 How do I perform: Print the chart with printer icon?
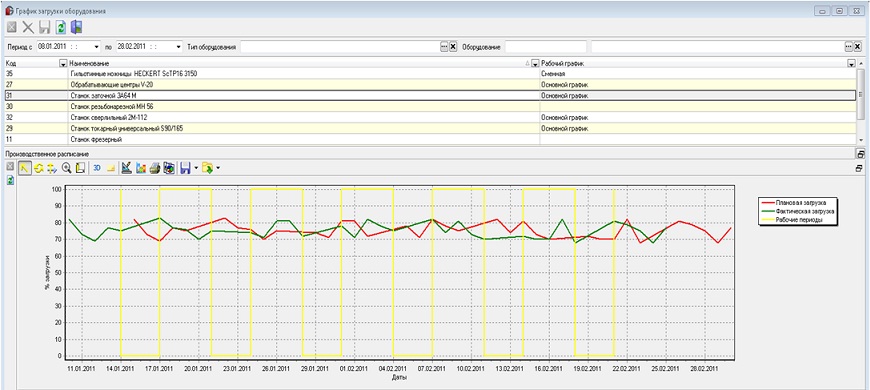[155, 168]
